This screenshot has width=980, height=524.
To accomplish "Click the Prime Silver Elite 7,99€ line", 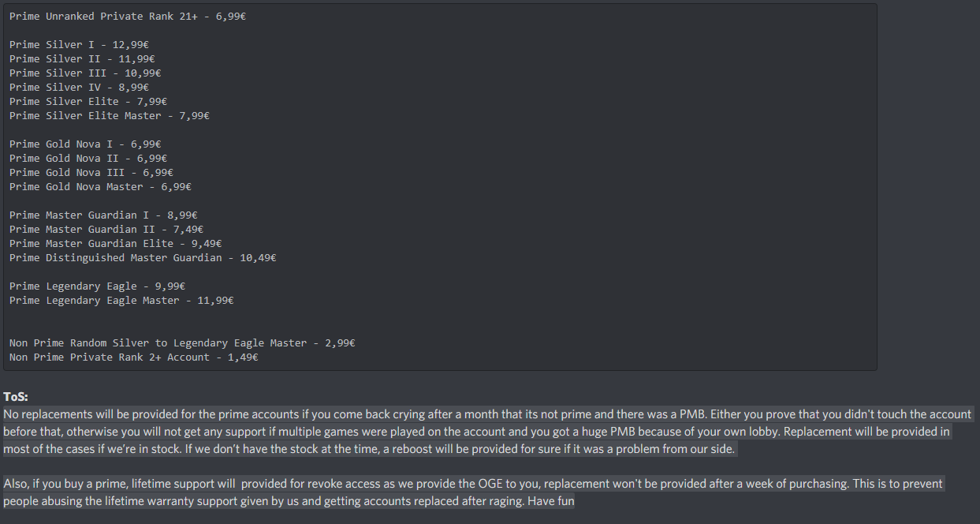I will [88, 102].
